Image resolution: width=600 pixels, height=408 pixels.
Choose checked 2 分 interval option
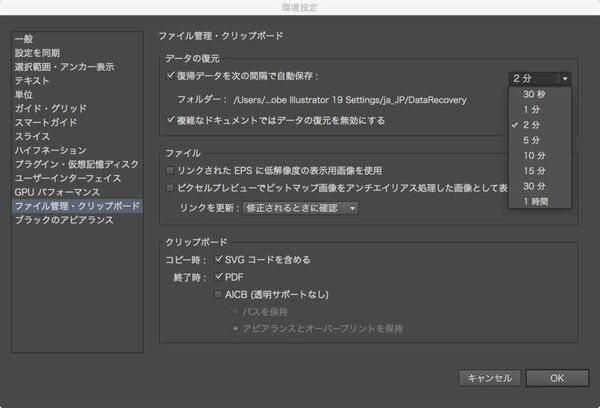(540, 125)
